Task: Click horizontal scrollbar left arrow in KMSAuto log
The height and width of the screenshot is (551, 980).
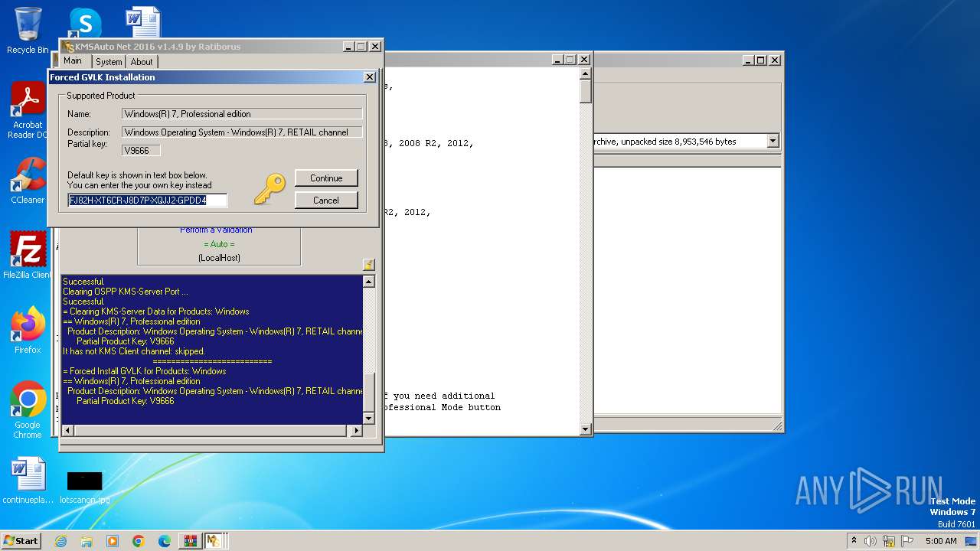Action: point(67,431)
